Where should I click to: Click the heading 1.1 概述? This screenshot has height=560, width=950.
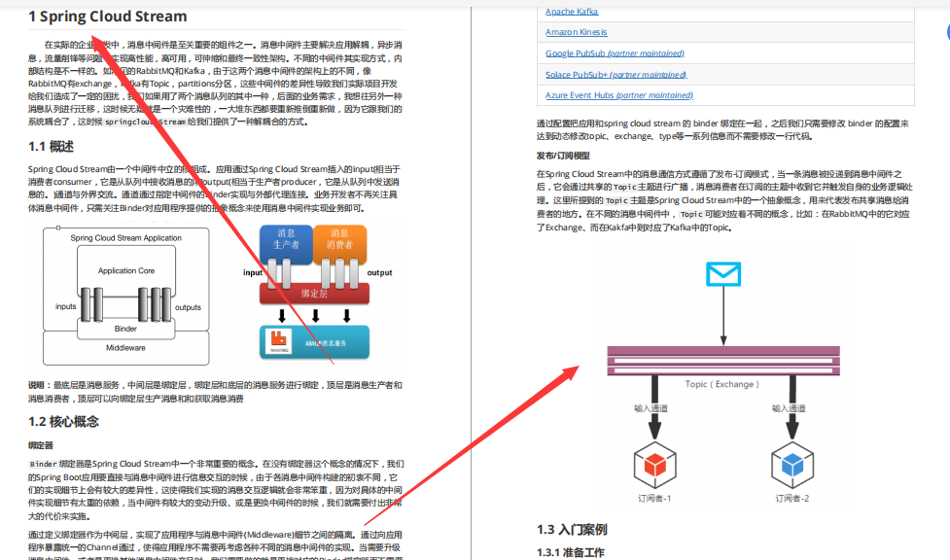pos(51,147)
